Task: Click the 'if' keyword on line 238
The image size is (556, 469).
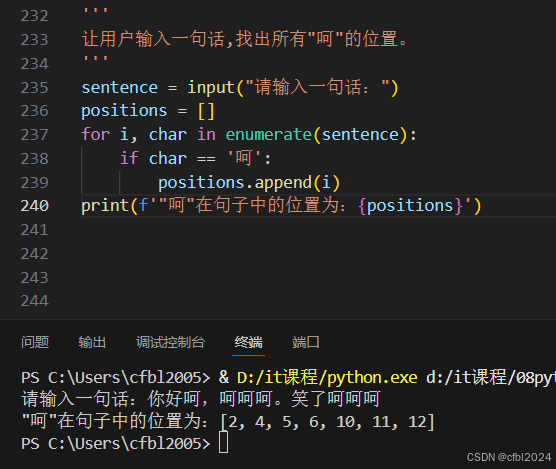Action: coord(129,158)
